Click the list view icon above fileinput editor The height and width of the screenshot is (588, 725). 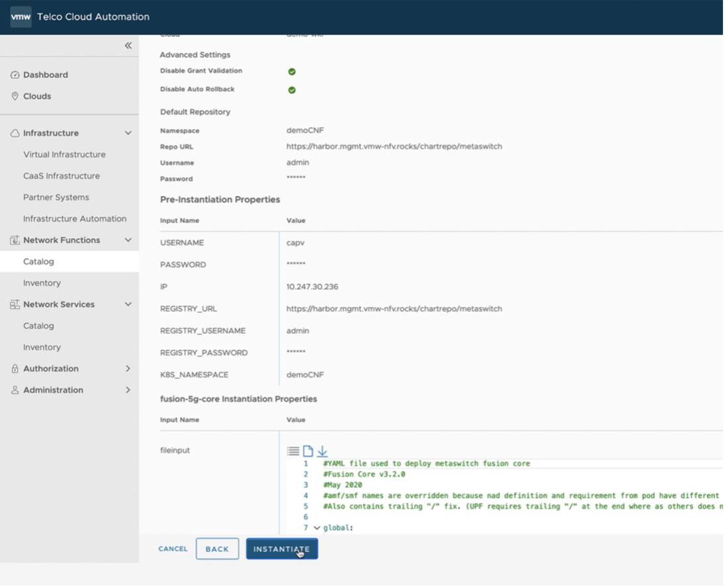(x=293, y=450)
